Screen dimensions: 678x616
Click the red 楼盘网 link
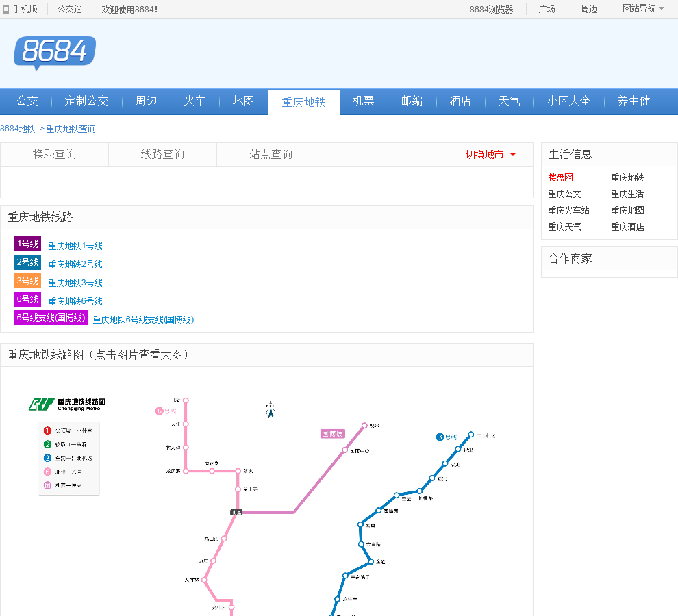click(560, 178)
